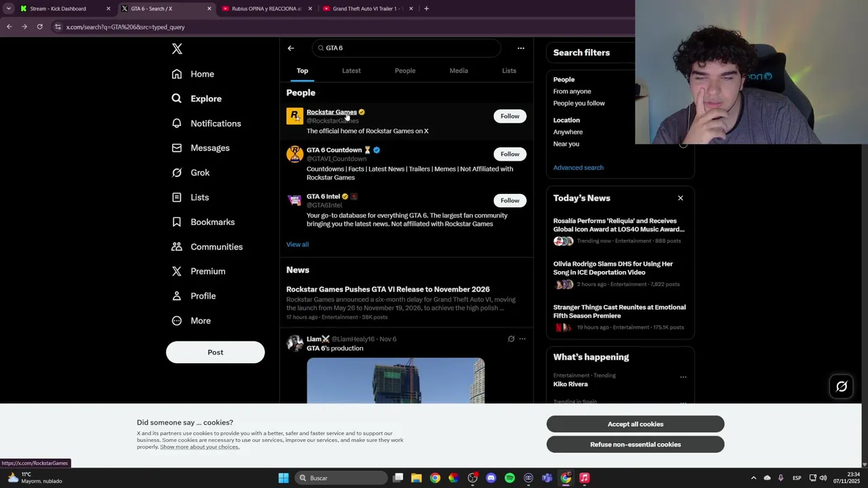The width and height of the screenshot is (868, 488).
Task: Open GTA 6 Intel profile avatar
Action: coord(294,201)
